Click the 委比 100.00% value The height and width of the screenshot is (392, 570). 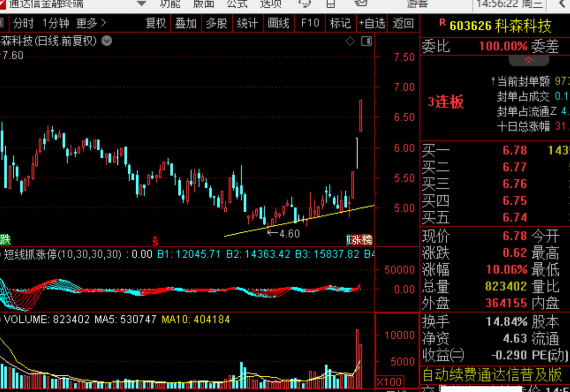point(503,46)
